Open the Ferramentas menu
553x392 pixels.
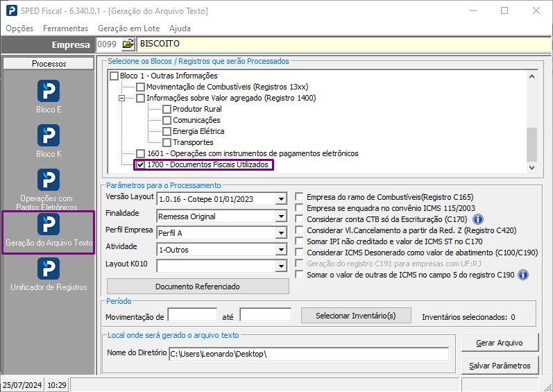[66, 28]
